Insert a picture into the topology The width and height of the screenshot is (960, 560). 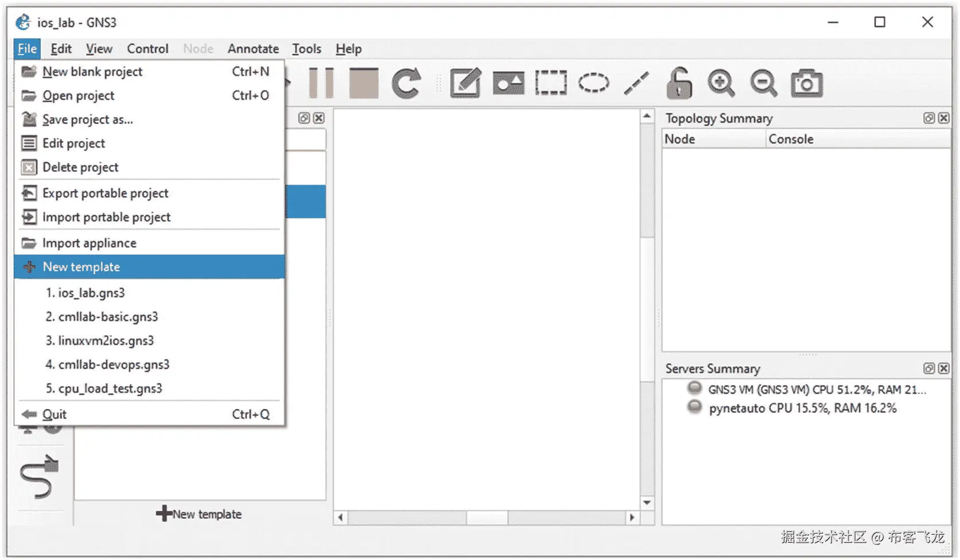(507, 82)
